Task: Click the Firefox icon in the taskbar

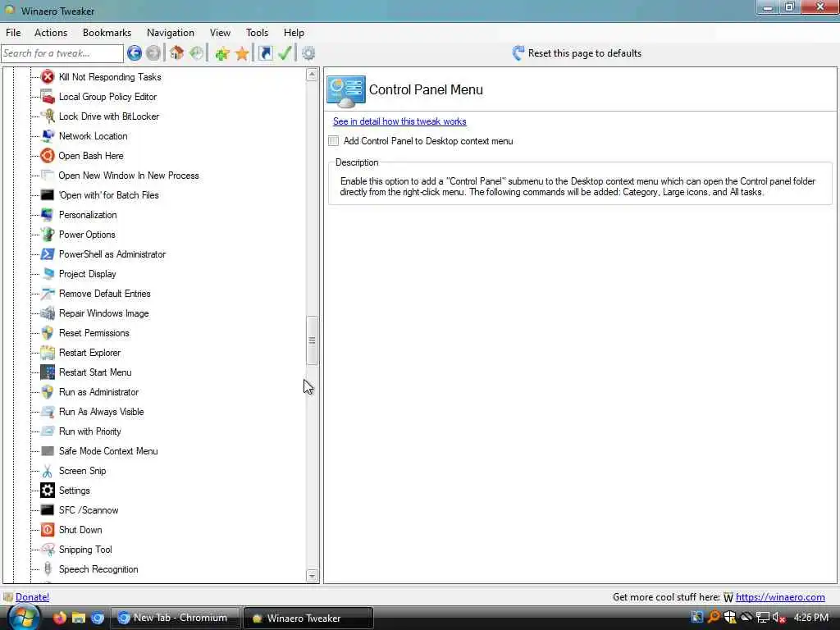Action: 59,618
